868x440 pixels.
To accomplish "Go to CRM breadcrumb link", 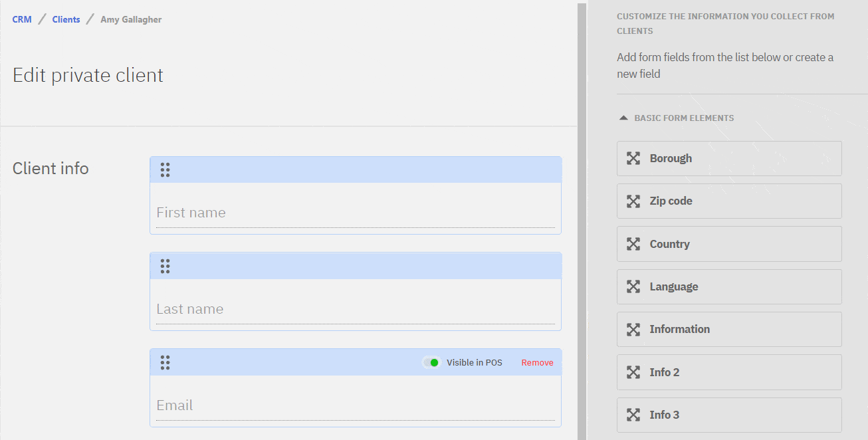I will (x=22, y=20).
